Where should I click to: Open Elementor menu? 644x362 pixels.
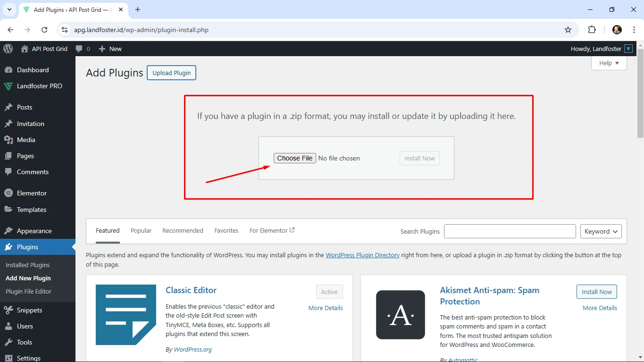coord(32,193)
